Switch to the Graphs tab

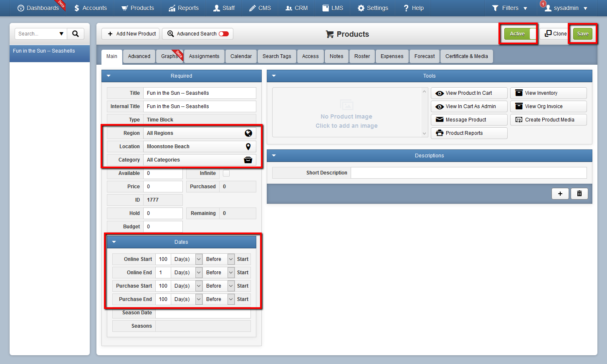(x=169, y=56)
